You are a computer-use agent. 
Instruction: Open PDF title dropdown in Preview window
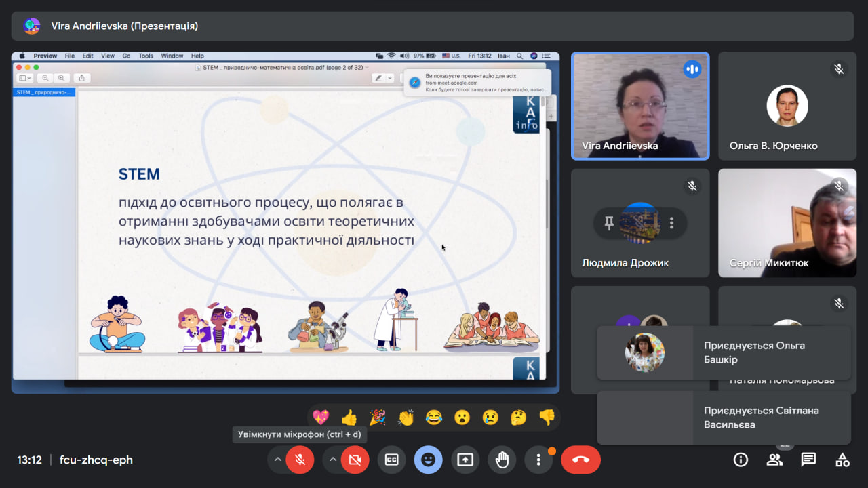coord(367,67)
